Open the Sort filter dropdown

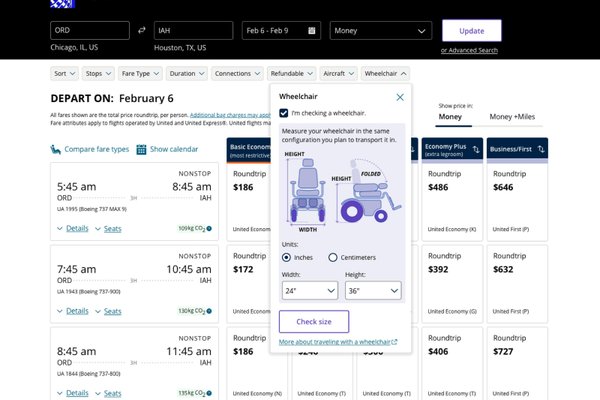click(64, 73)
